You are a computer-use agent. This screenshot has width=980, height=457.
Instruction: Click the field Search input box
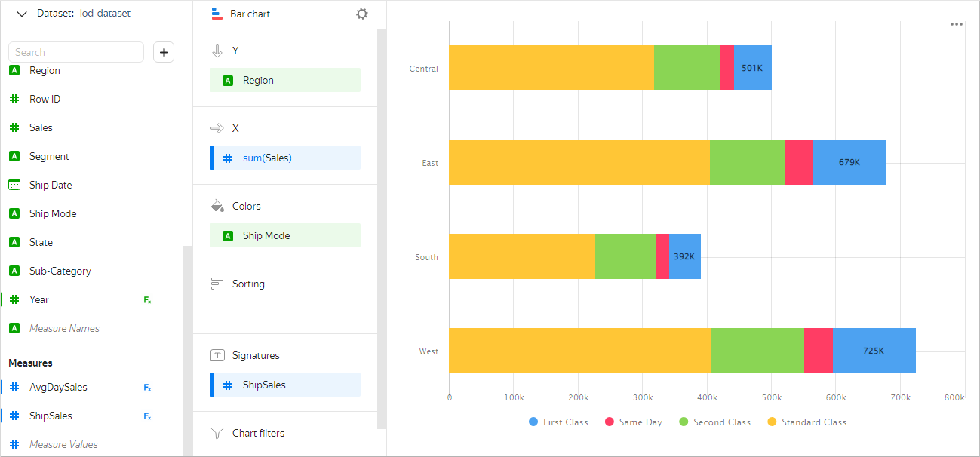point(75,52)
